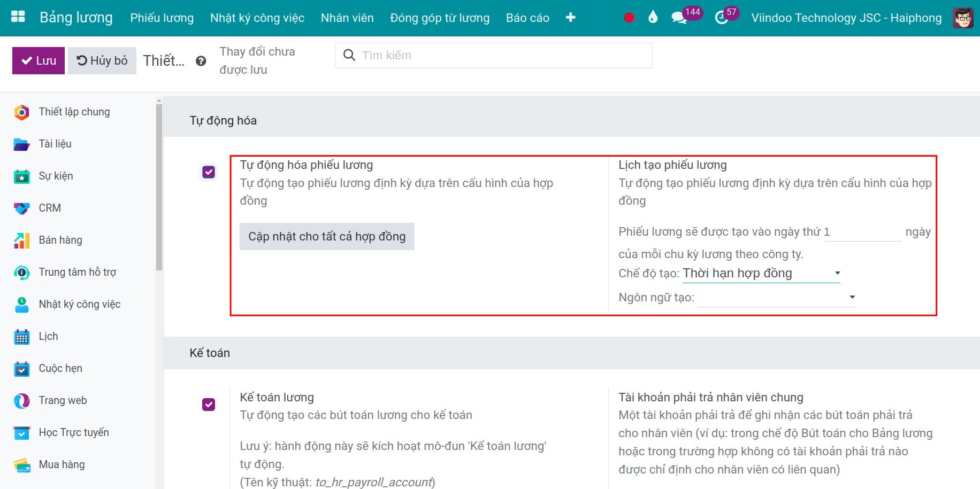Click the red recording dot icon

(x=629, y=18)
